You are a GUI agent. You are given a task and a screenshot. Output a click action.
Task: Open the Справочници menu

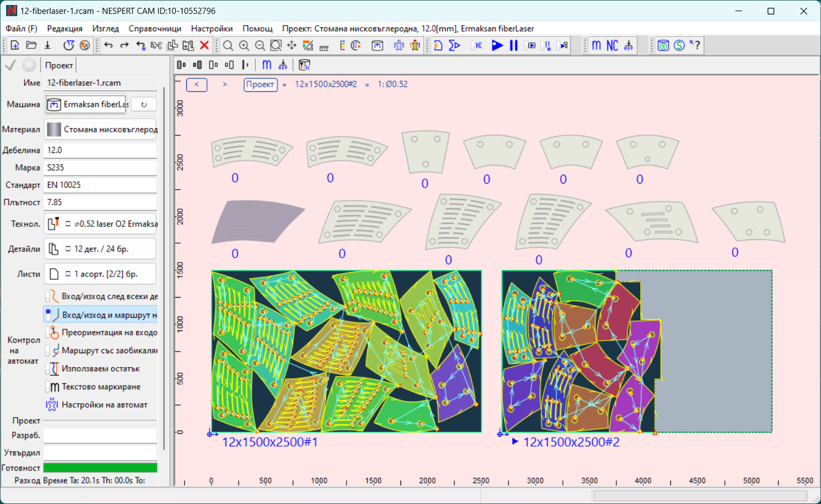tap(155, 28)
